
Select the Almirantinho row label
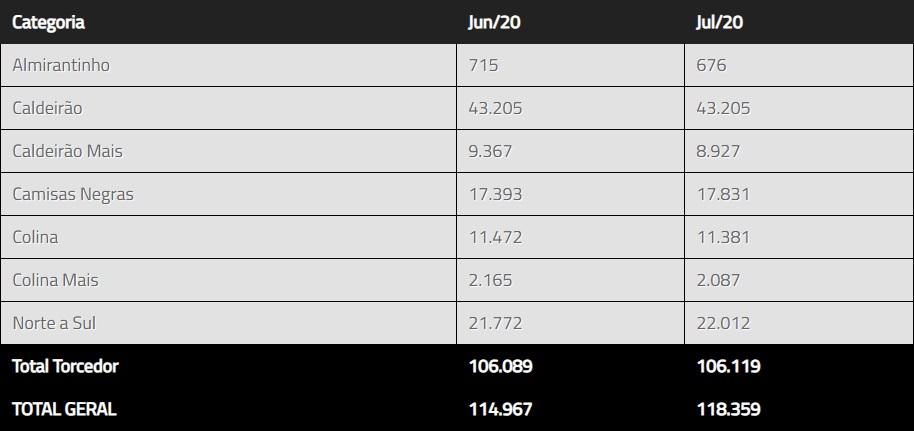pos(61,65)
